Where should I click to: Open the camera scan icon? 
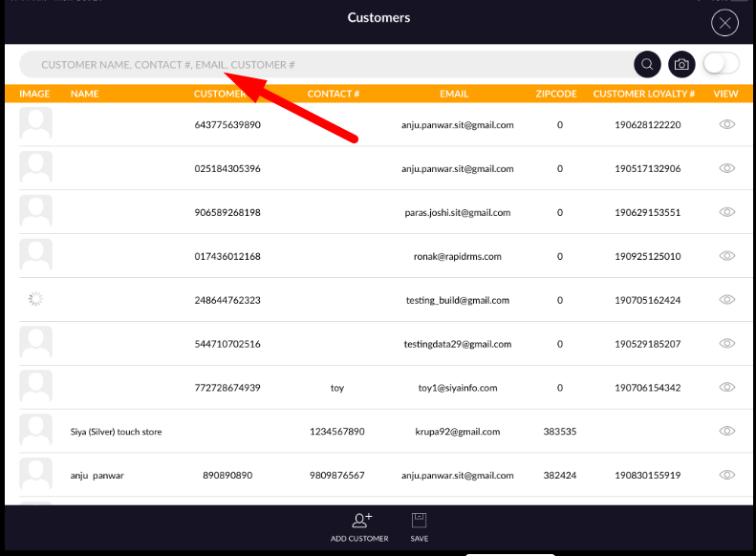(x=680, y=64)
